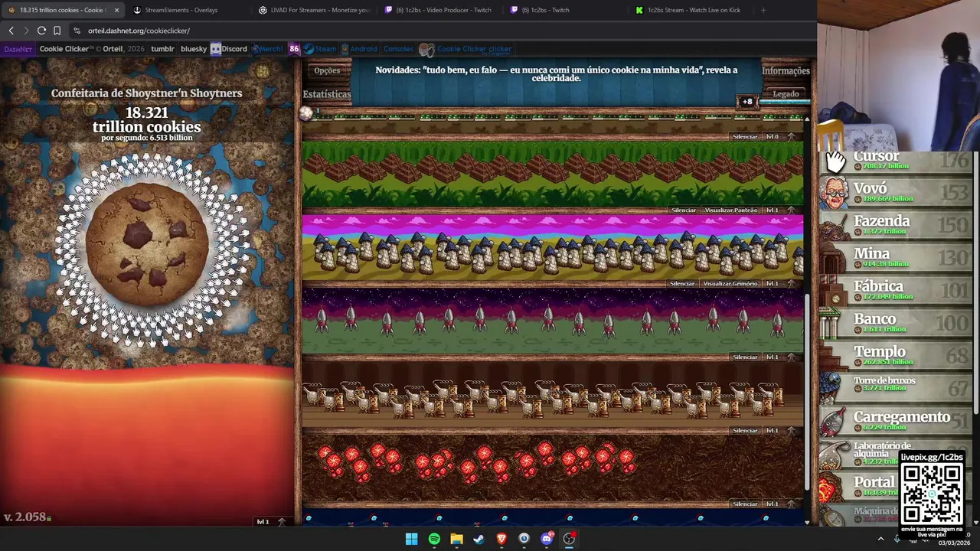Open a new browser tab
Viewport: 980px width, 551px height.
763,10
